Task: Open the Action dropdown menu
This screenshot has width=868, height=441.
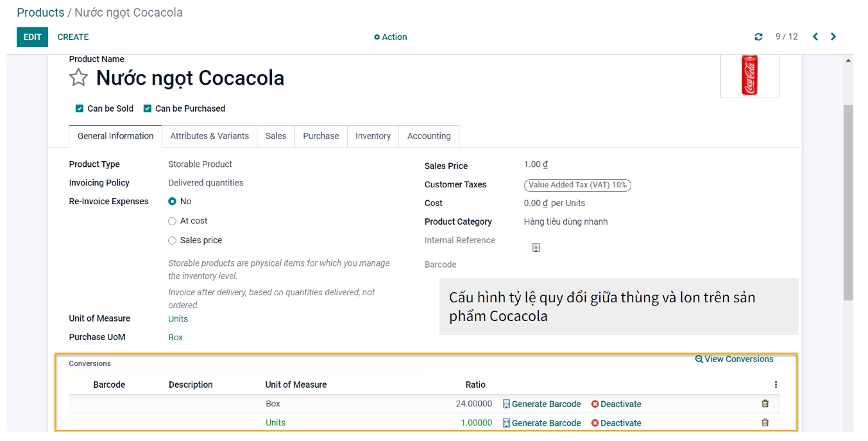Action: pos(390,37)
